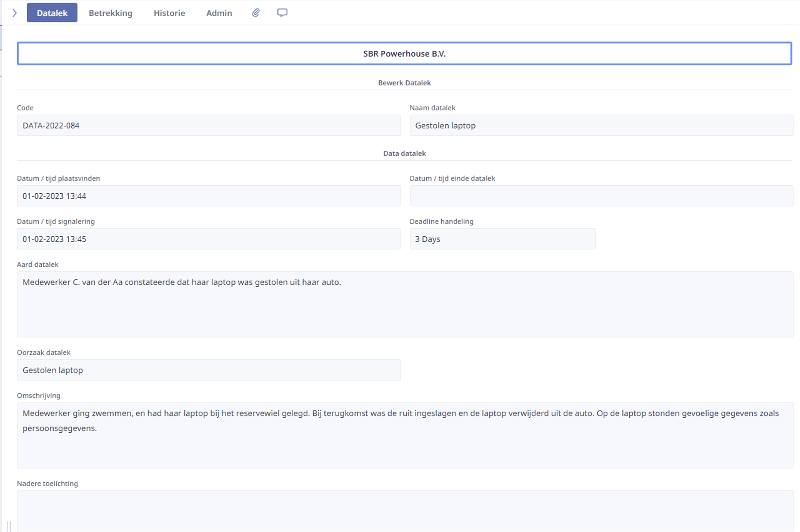Open the Historie tab
800x532 pixels.
click(x=169, y=13)
